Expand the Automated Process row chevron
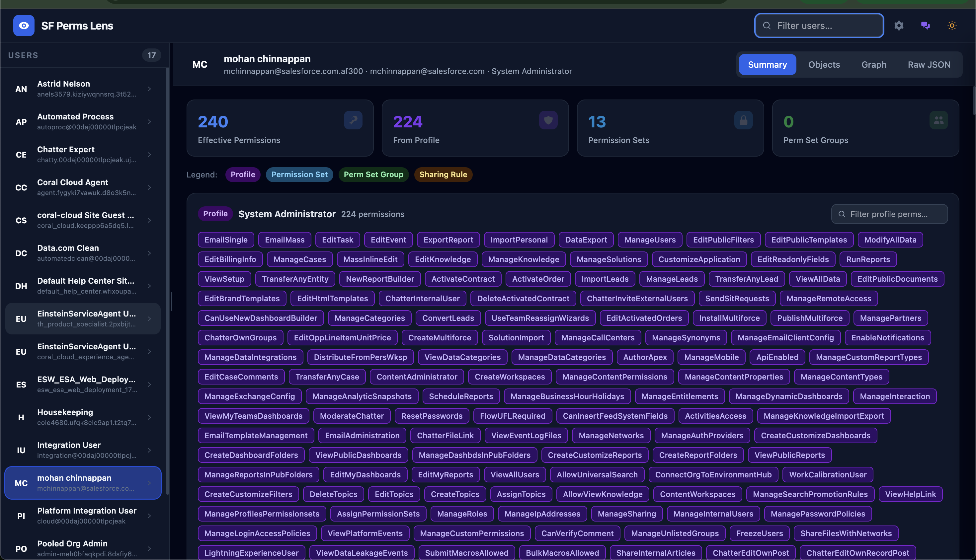 tap(149, 122)
